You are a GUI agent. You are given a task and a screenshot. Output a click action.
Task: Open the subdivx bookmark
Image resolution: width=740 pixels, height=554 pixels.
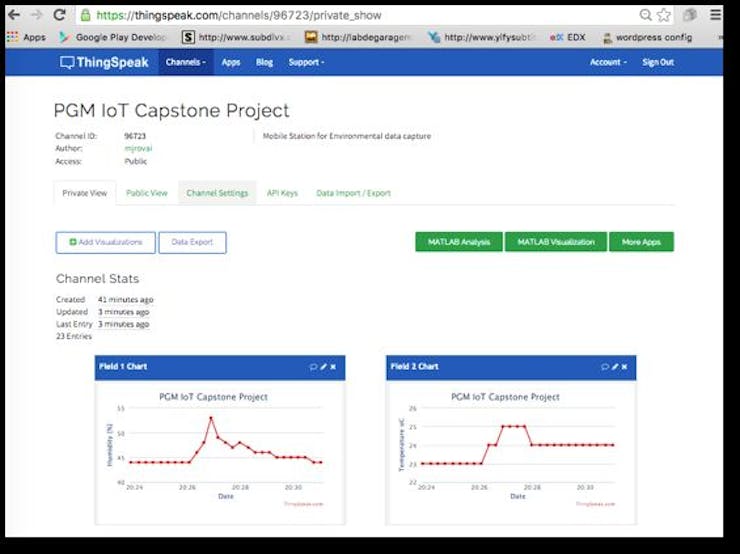[x=236, y=37]
